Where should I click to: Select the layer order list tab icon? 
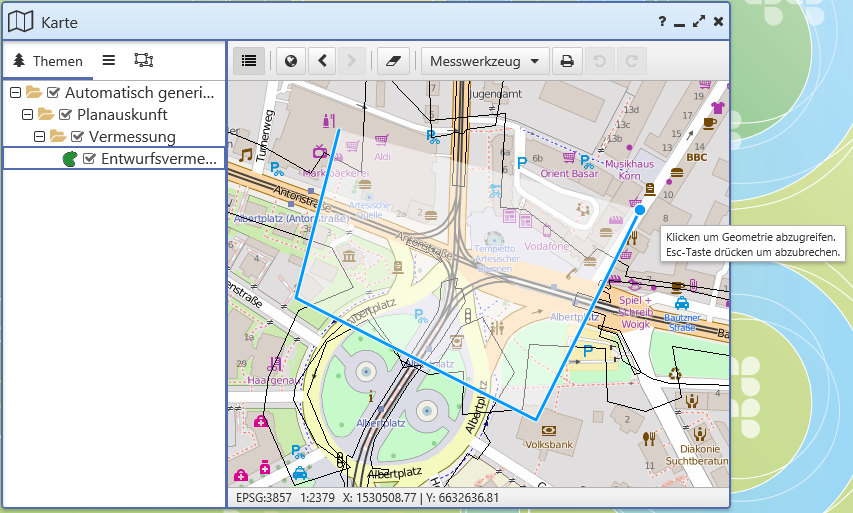[109, 60]
